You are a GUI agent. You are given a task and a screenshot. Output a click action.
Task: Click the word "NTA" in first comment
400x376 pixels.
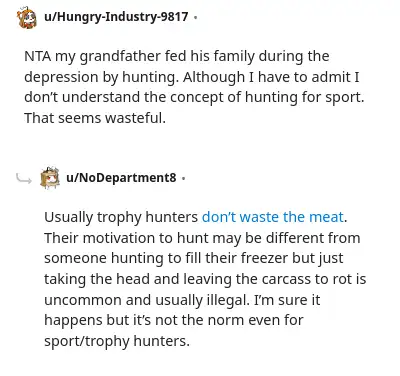click(38, 56)
